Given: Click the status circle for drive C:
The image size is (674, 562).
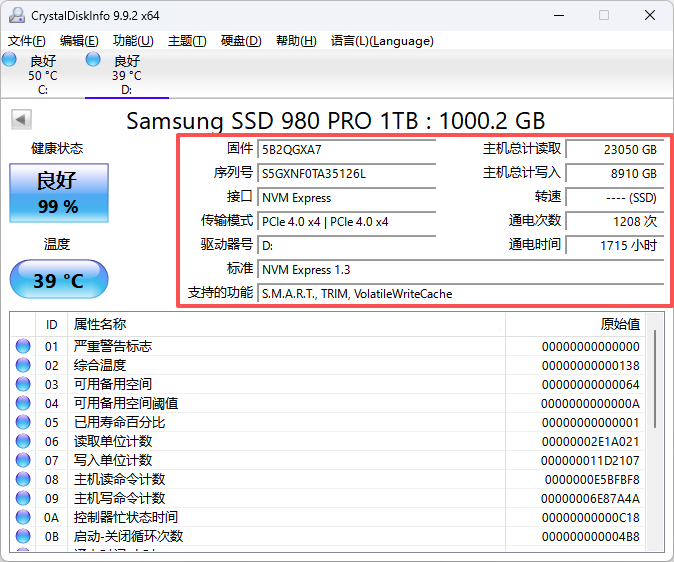Looking at the screenshot, I should (x=9, y=59).
